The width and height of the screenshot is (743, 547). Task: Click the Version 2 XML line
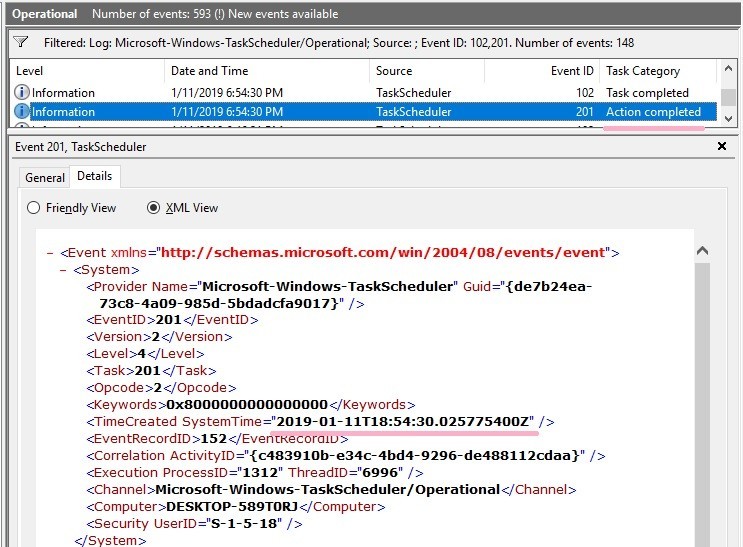[159, 337]
